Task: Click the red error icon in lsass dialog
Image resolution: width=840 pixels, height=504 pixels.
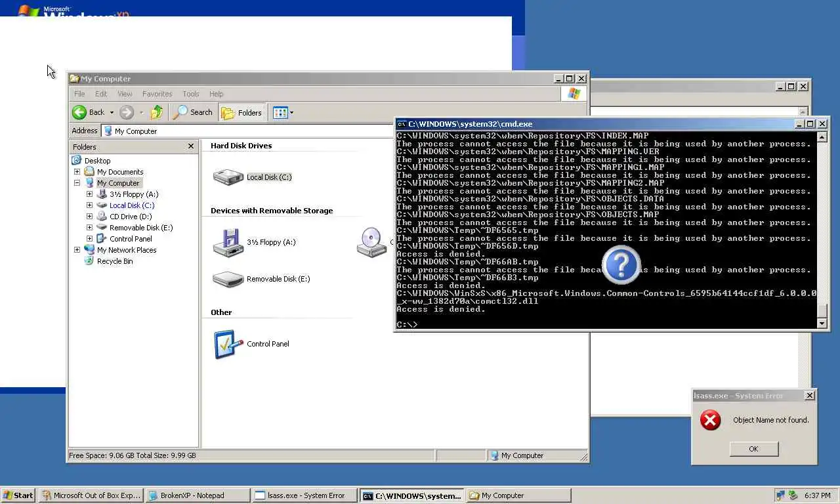Action: [x=710, y=420]
